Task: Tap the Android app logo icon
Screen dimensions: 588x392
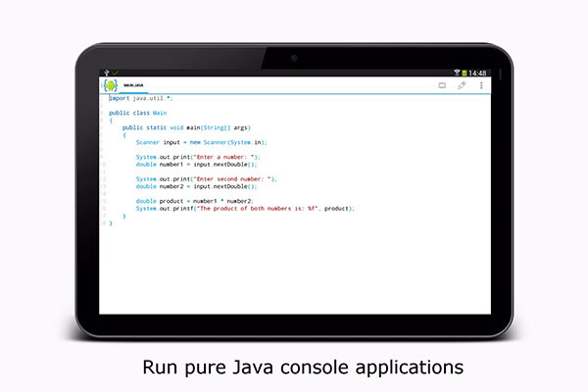Action: 110,85
